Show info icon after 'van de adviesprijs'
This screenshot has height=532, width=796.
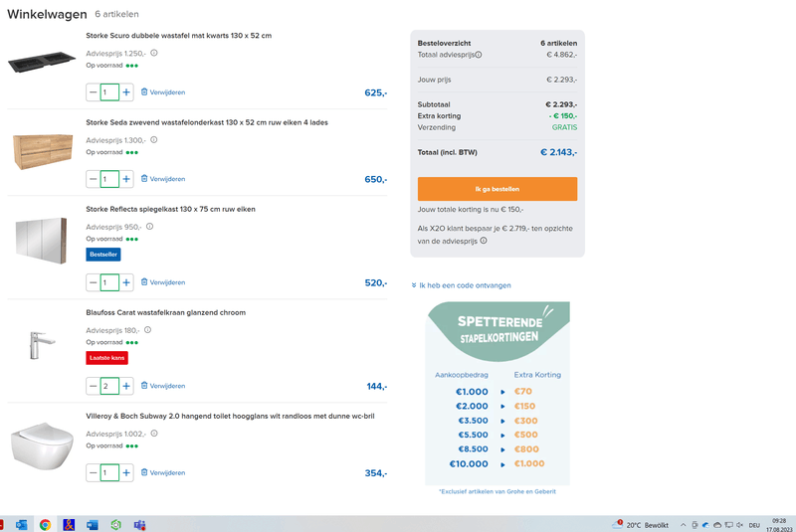(484, 241)
